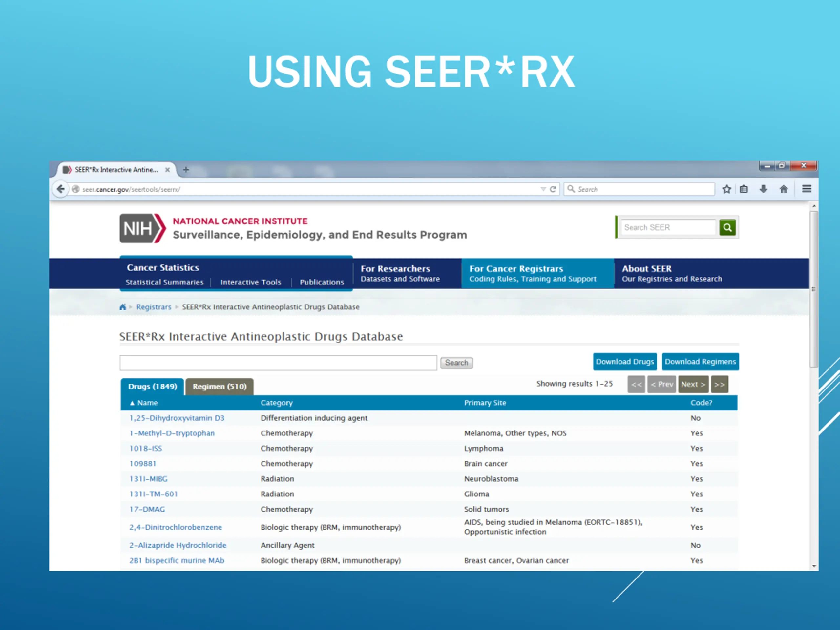Open the bookmarks list clipboard icon

click(744, 189)
